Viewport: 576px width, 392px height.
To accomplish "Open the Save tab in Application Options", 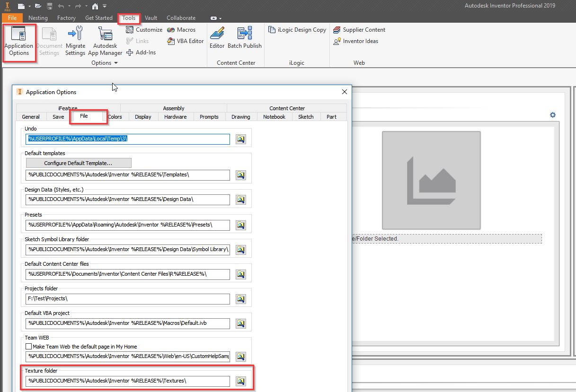I will pyautogui.click(x=58, y=117).
